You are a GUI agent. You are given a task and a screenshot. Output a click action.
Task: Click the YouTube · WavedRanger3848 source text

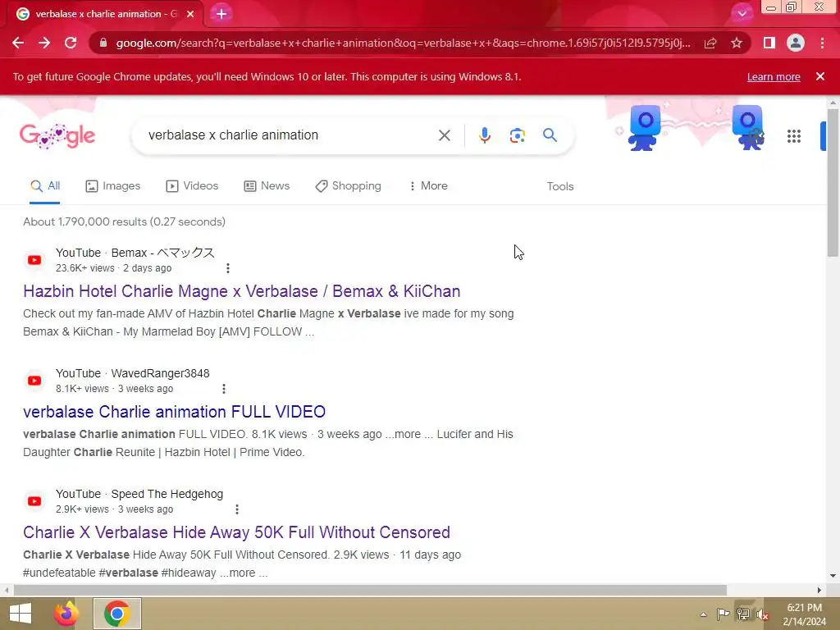(x=132, y=373)
